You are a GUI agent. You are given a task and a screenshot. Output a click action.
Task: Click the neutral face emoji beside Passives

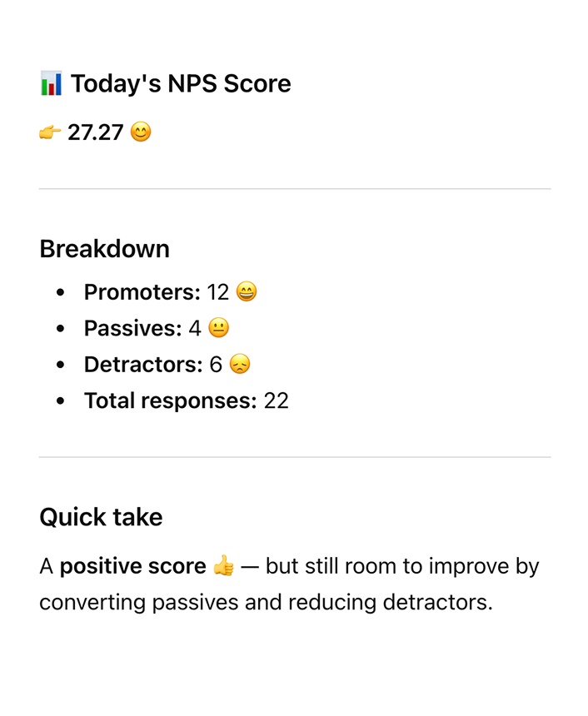tap(218, 328)
